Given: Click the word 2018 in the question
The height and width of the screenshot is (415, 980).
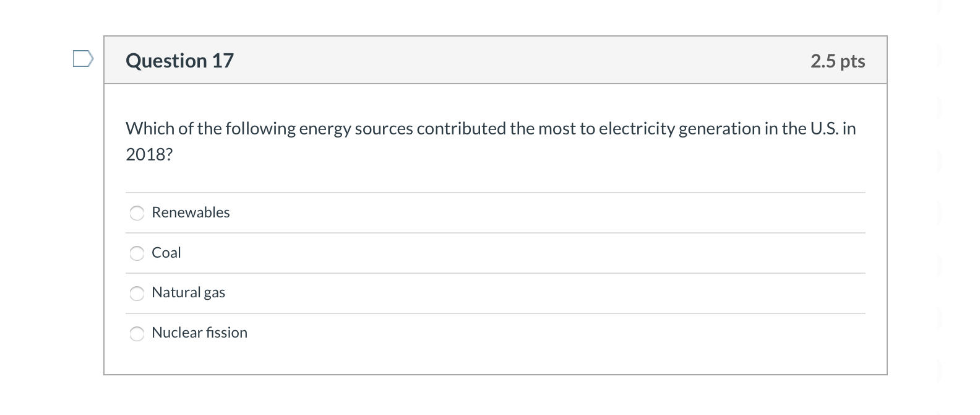Looking at the screenshot, I should point(146,154).
